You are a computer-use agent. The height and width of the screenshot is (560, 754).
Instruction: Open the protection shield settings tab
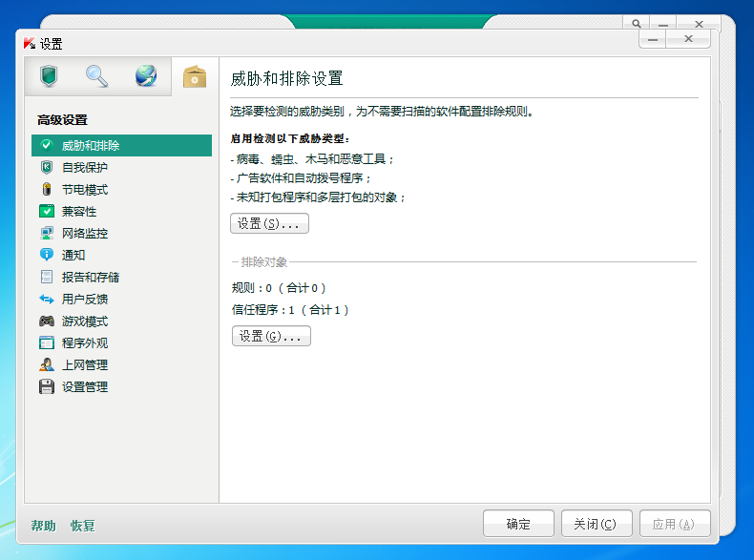pyautogui.click(x=49, y=76)
